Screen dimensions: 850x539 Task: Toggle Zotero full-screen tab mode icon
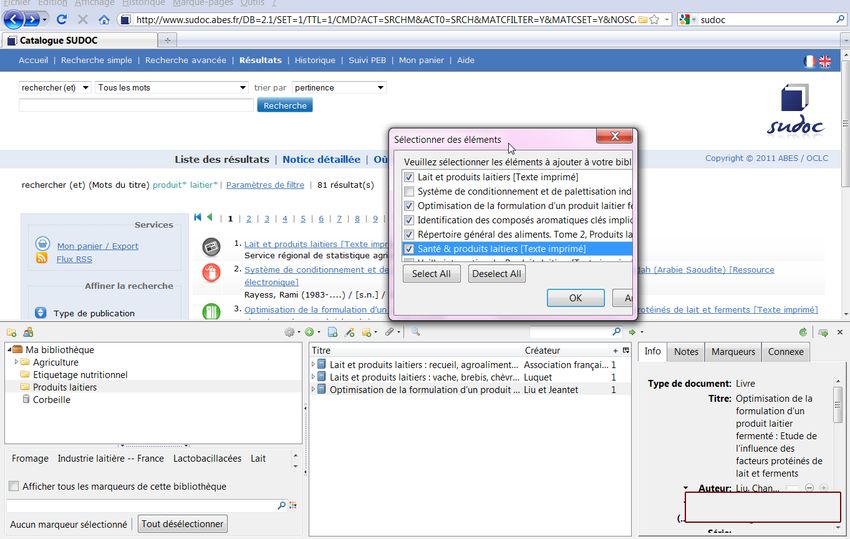pyautogui.click(x=823, y=332)
